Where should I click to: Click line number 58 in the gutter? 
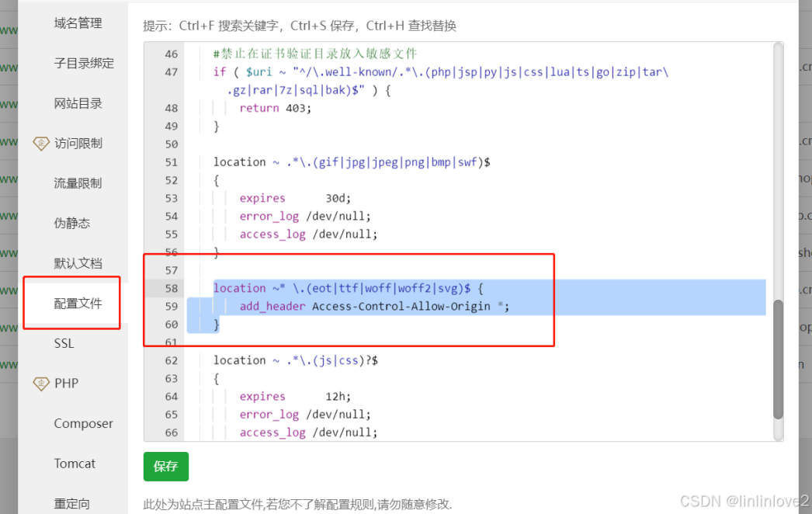point(172,289)
